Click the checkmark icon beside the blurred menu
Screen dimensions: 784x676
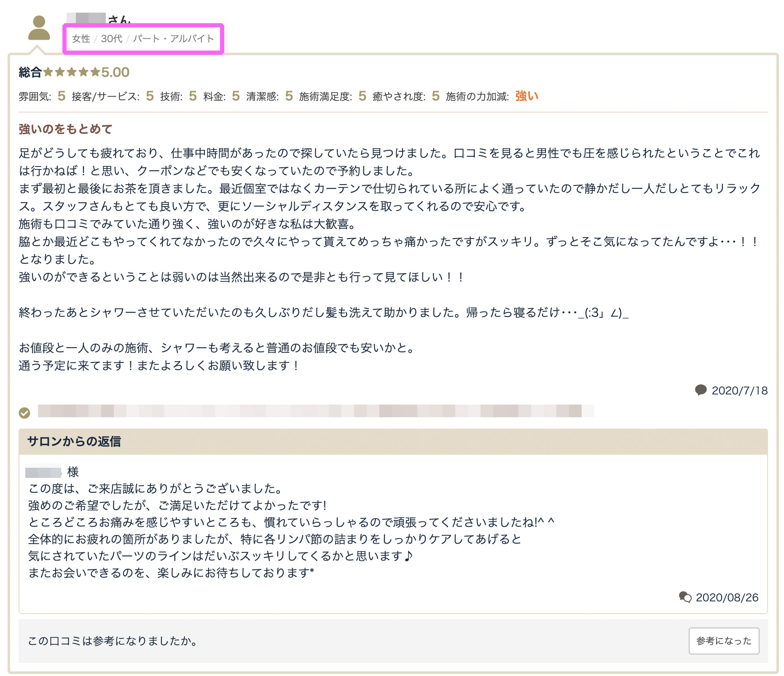(x=24, y=413)
